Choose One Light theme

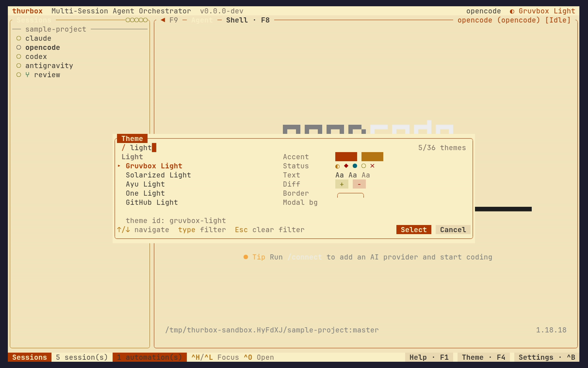[x=145, y=193]
